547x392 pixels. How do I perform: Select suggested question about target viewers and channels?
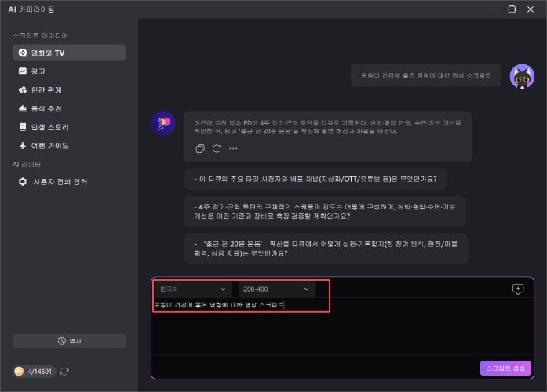coord(315,179)
